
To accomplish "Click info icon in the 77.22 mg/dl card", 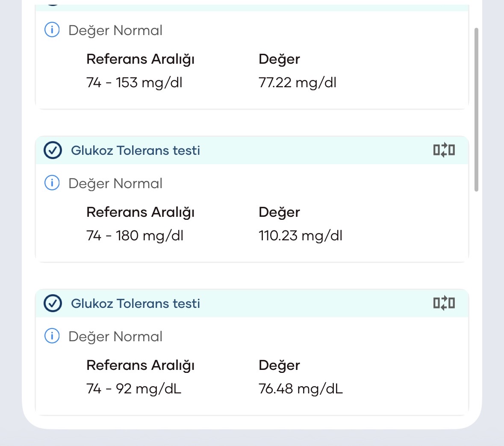I will click(x=52, y=30).
